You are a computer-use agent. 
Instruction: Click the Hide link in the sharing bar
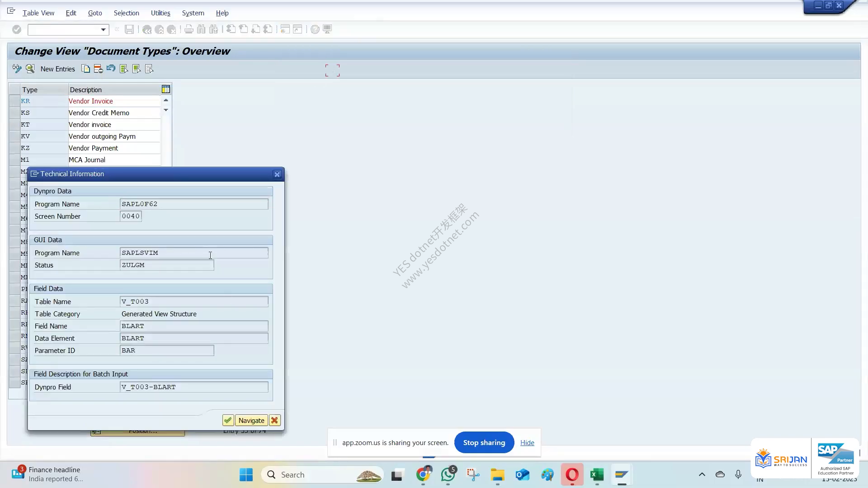(527, 443)
